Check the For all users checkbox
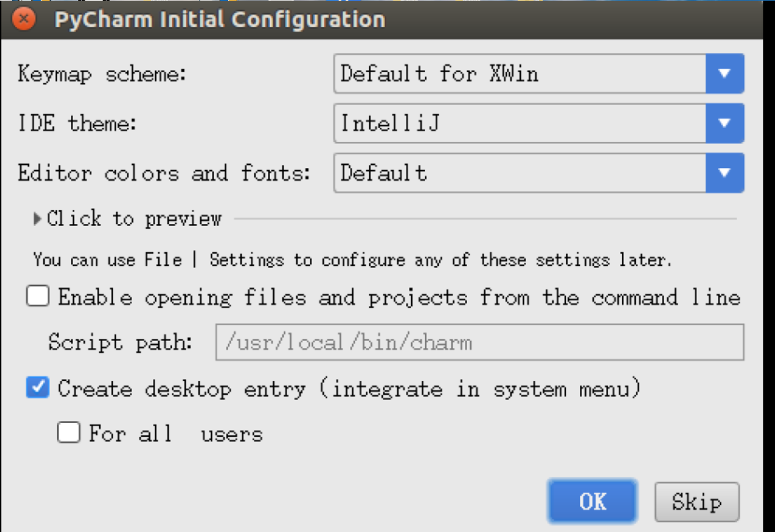This screenshot has height=532, width=775. click(x=69, y=433)
